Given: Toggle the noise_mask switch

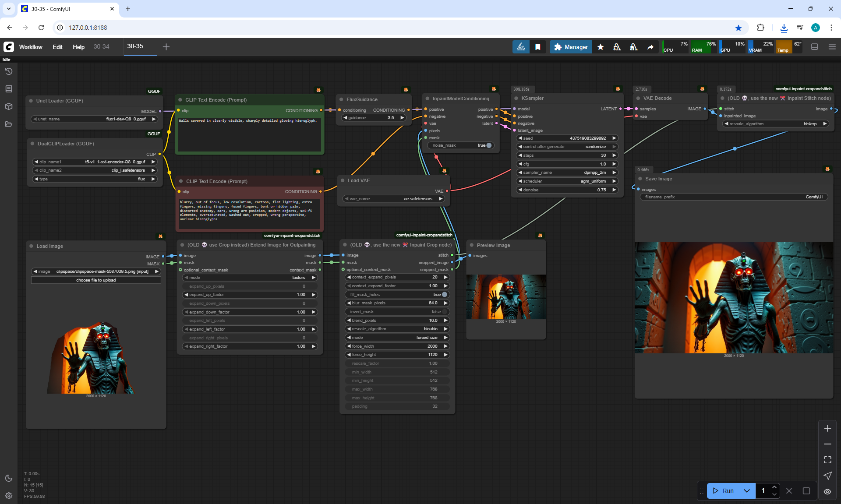Looking at the screenshot, I should coord(488,145).
